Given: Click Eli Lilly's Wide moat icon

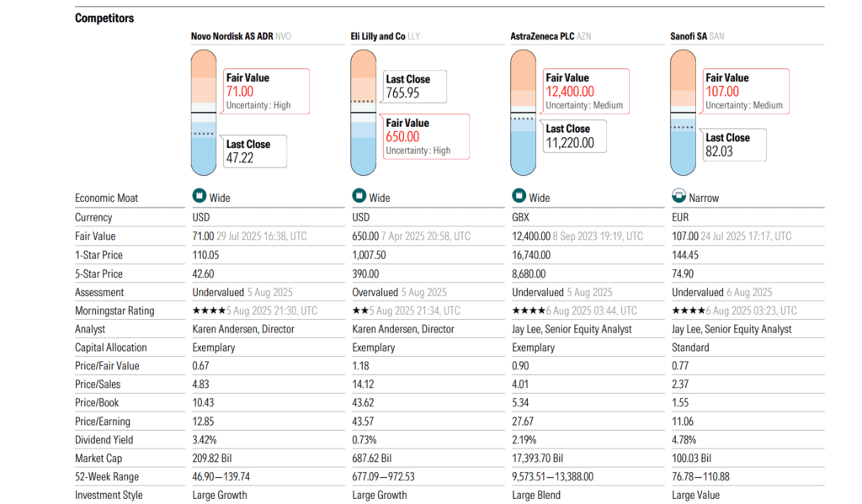Looking at the screenshot, I should [359, 198].
